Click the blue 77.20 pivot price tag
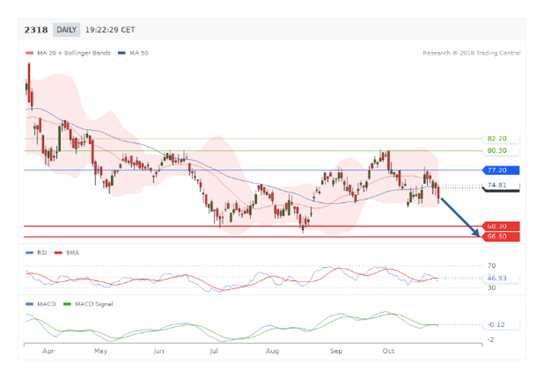This screenshot has height=384, width=556. coord(501,171)
